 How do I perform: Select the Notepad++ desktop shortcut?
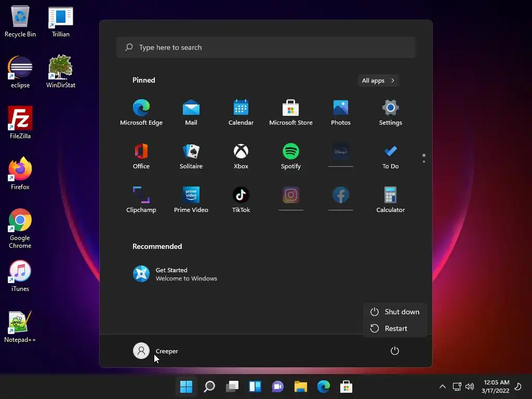(20, 326)
